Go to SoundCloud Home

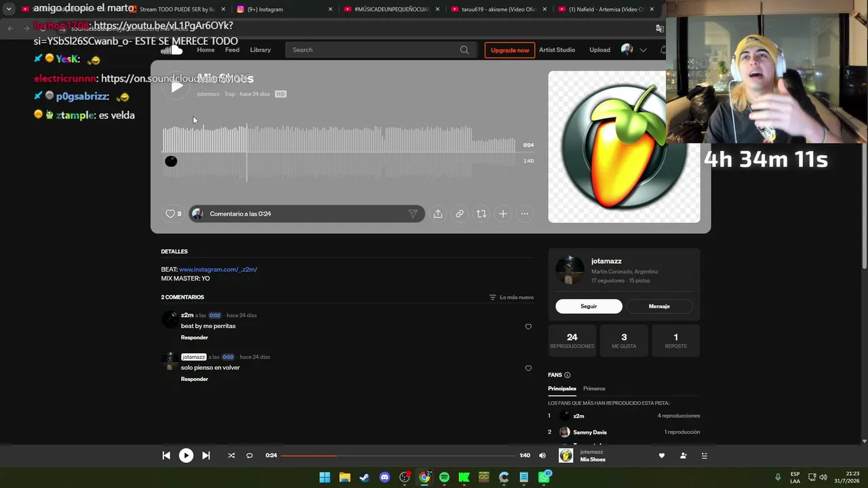205,49
